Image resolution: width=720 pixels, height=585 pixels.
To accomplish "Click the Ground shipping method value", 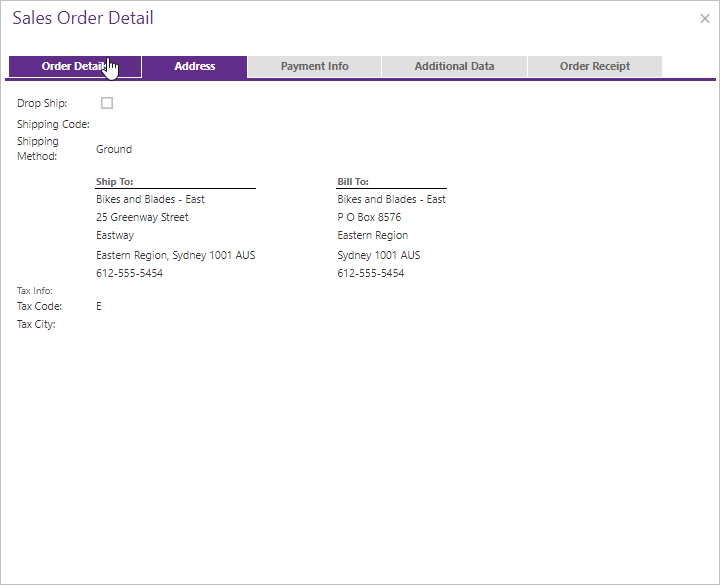I will click(x=114, y=149).
